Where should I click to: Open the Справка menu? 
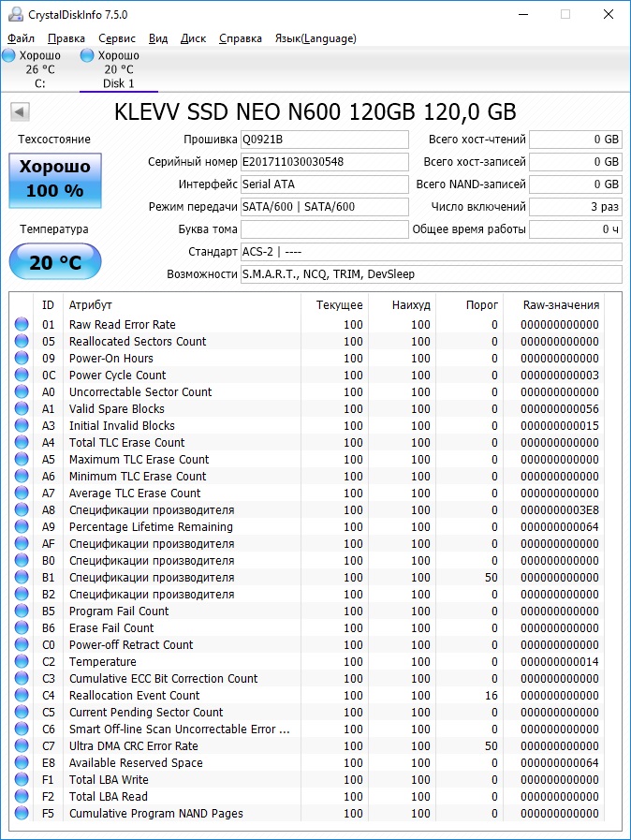(241, 38)
